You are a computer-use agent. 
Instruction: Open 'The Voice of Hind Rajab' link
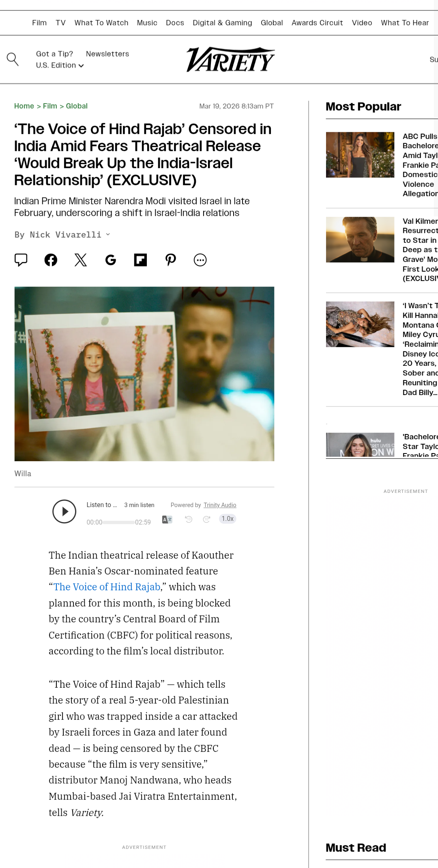click(107, 587)
